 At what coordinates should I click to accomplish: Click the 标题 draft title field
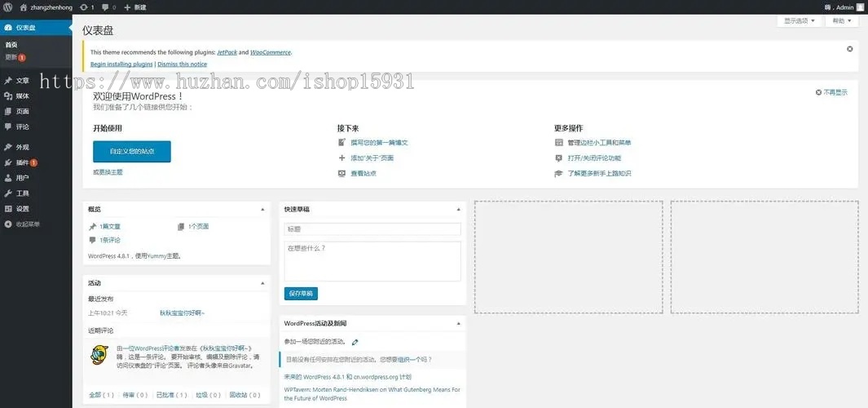click(x=372, y=229)
